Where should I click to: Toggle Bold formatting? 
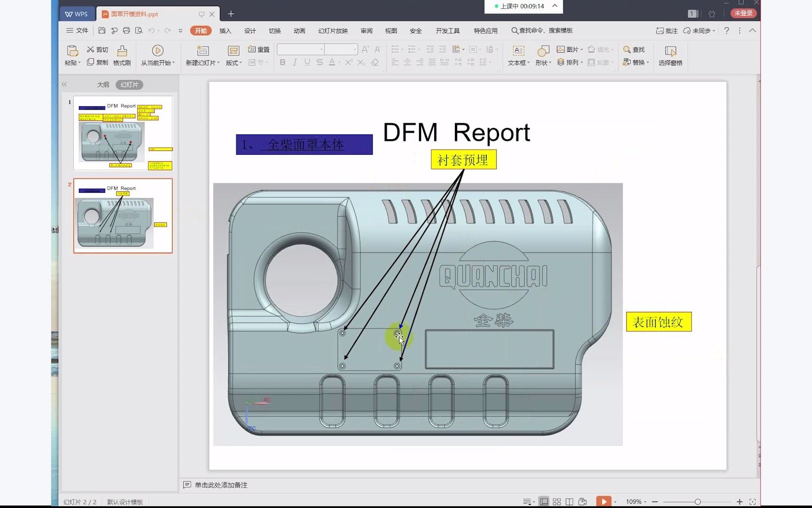click(282, 62)
